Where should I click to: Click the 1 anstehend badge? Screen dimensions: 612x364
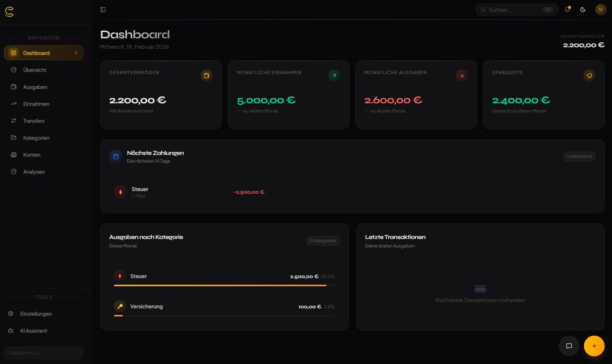coord(579,156)
